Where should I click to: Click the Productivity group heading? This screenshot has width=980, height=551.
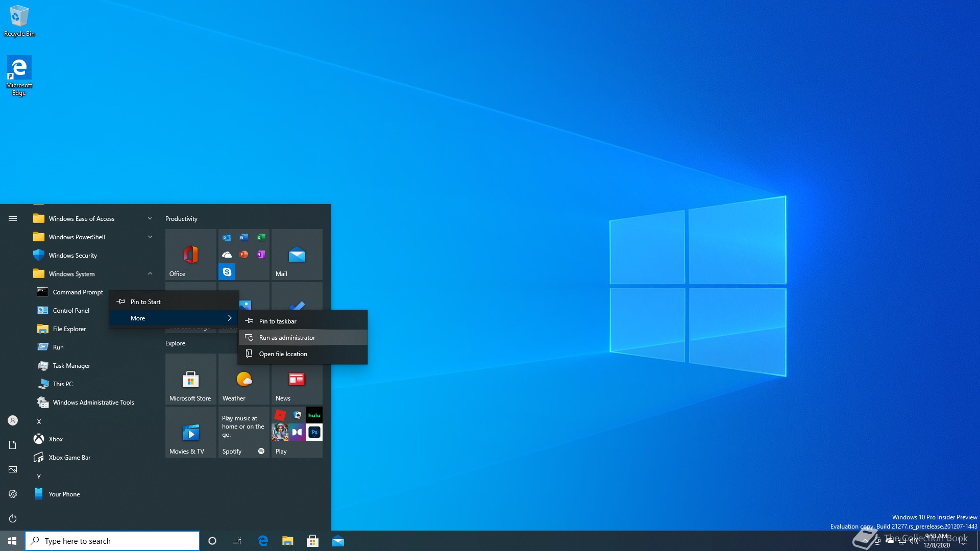[x=181, y=218]
